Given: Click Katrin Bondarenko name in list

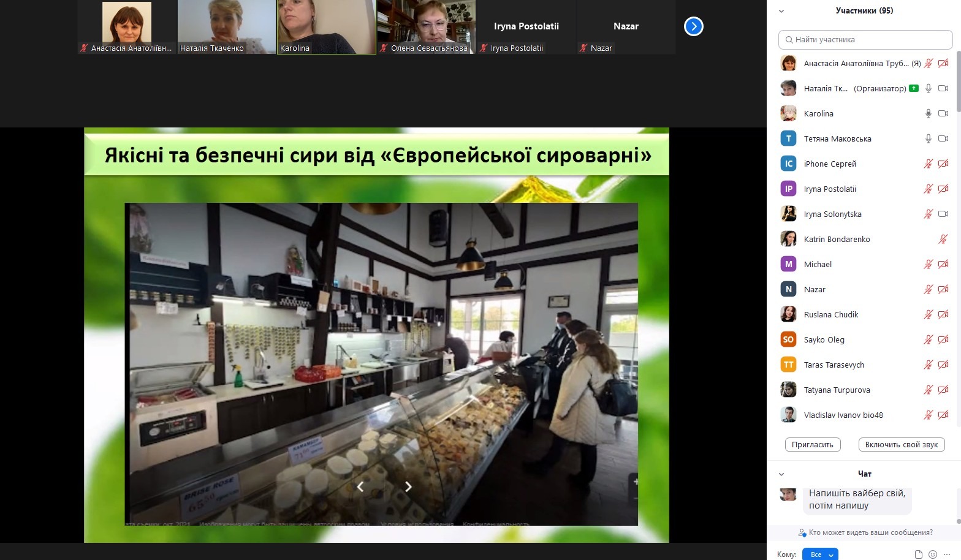Looking at the screenshot, I should point(837,239).
